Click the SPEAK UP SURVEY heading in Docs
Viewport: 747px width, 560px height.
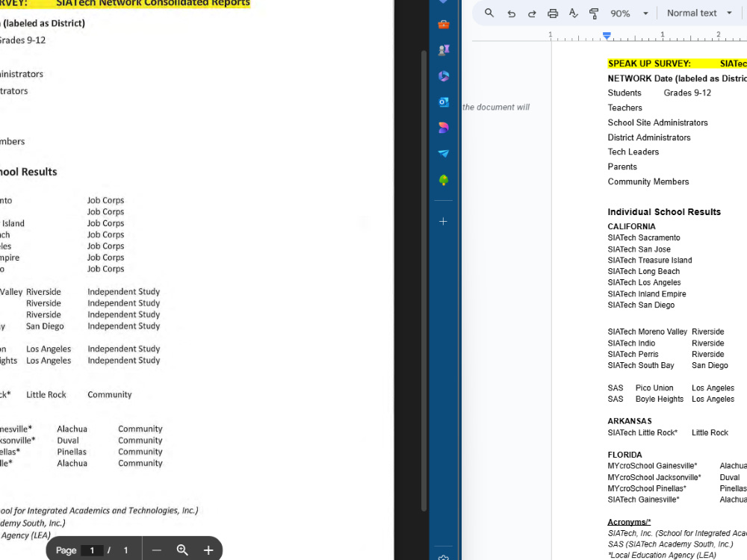point(649,63)
